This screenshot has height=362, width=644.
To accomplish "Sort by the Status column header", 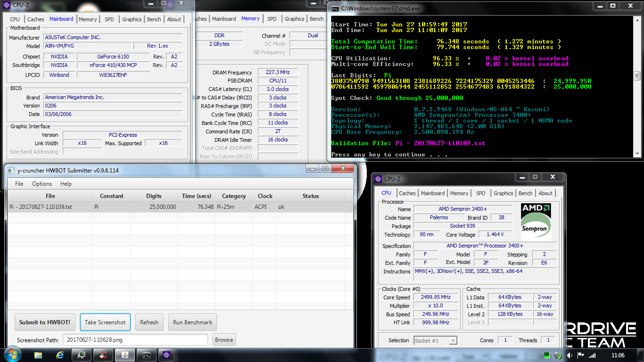I will 311,196.
